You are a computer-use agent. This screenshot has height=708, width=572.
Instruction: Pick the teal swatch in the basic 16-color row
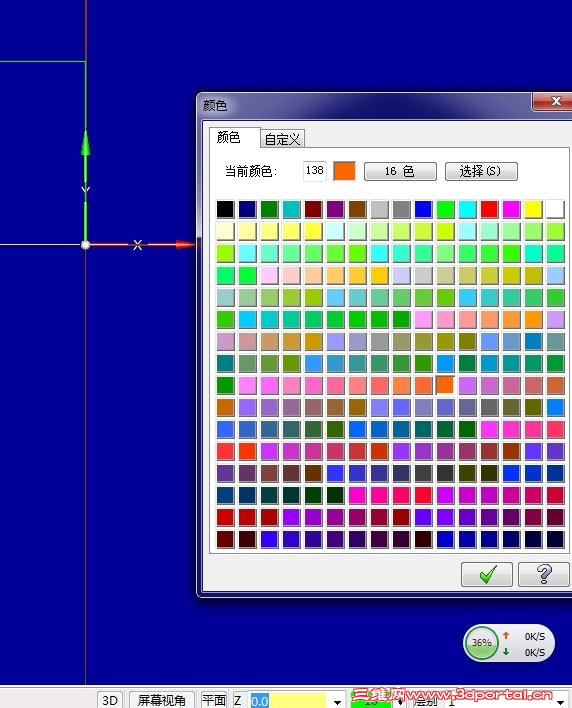(291, 210)
